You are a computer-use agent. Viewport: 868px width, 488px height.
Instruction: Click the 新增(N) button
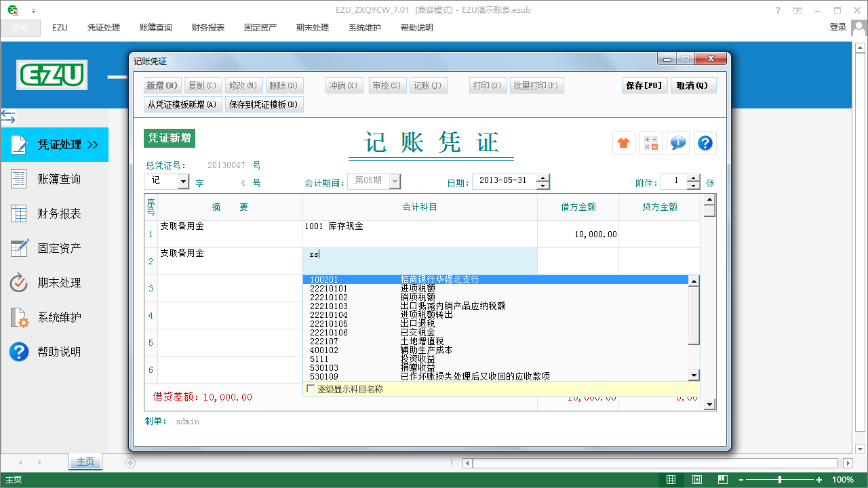[x=163, y=85]
